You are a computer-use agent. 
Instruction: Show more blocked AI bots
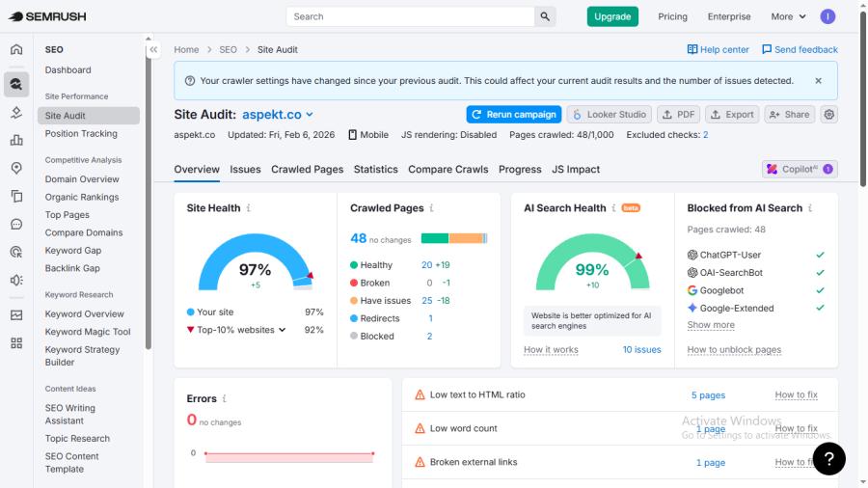pos(711,325)
